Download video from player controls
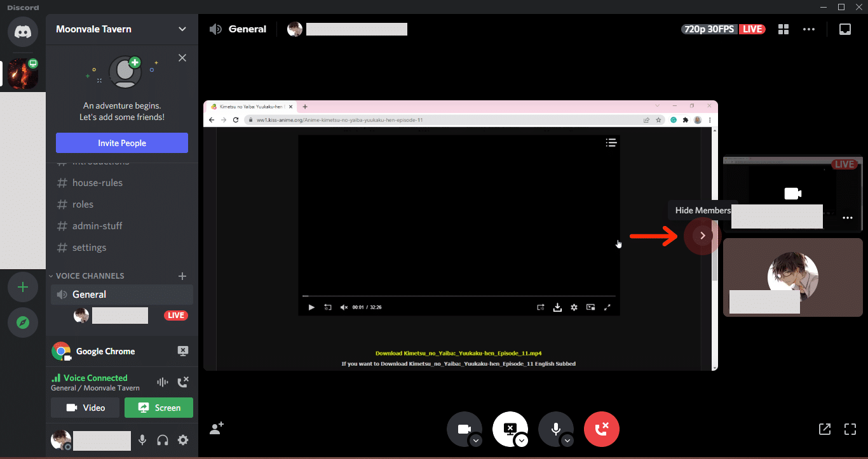The image size is (868, 459). click(557, 307)
